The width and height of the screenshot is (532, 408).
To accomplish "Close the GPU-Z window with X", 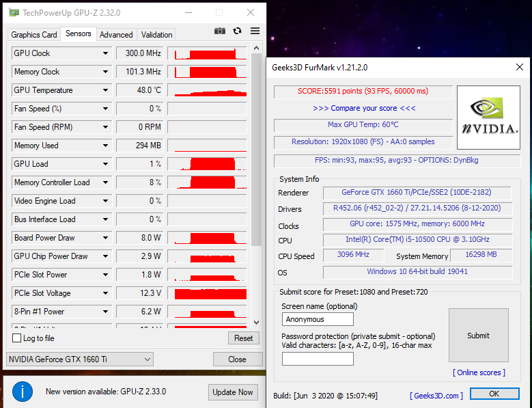I will click(251, 13).
